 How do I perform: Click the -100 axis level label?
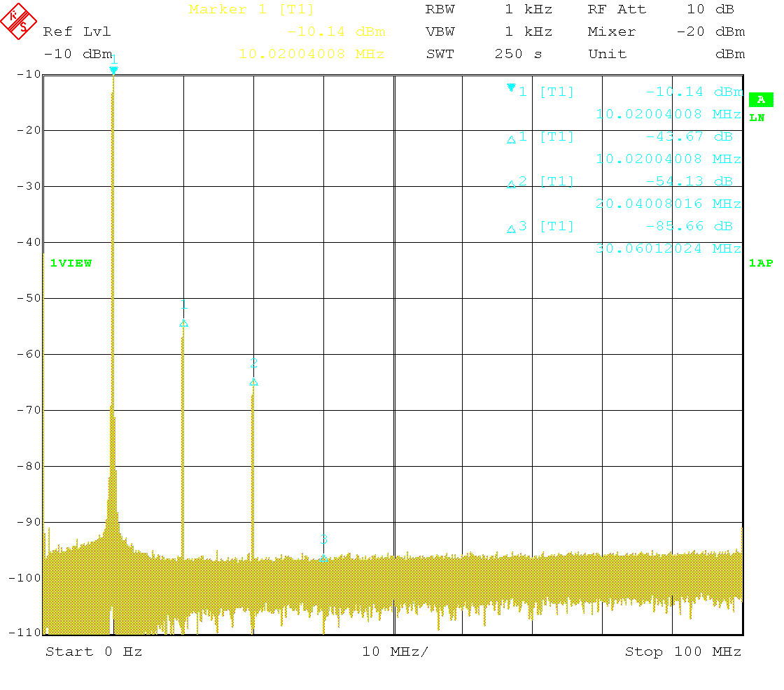tap(24, 578)
